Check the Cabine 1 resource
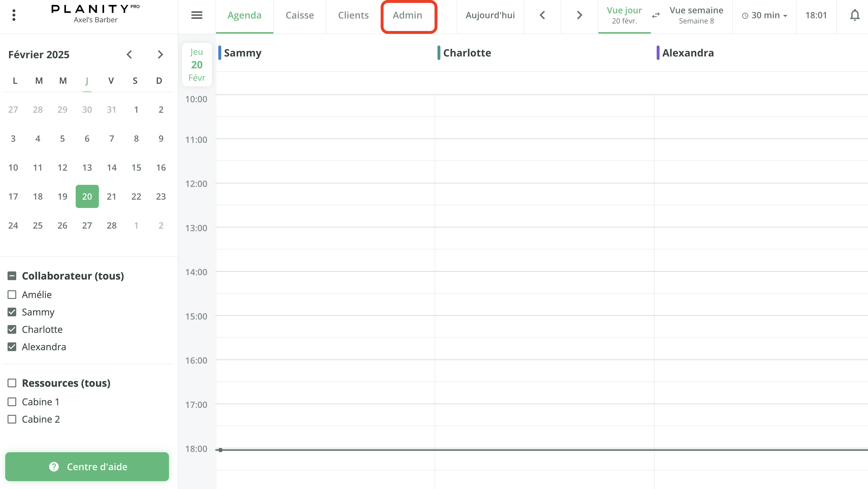868x489 pixels. point(12,402)
